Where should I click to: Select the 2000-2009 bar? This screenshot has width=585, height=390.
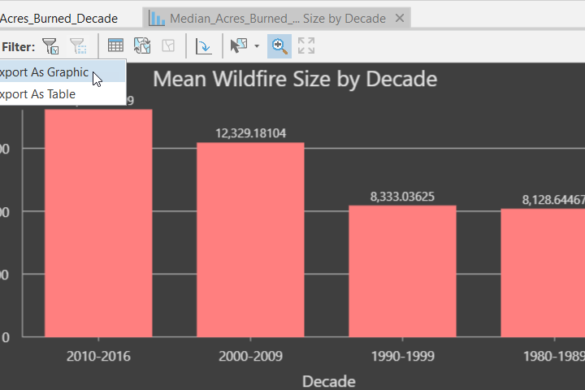click(250, 240)
